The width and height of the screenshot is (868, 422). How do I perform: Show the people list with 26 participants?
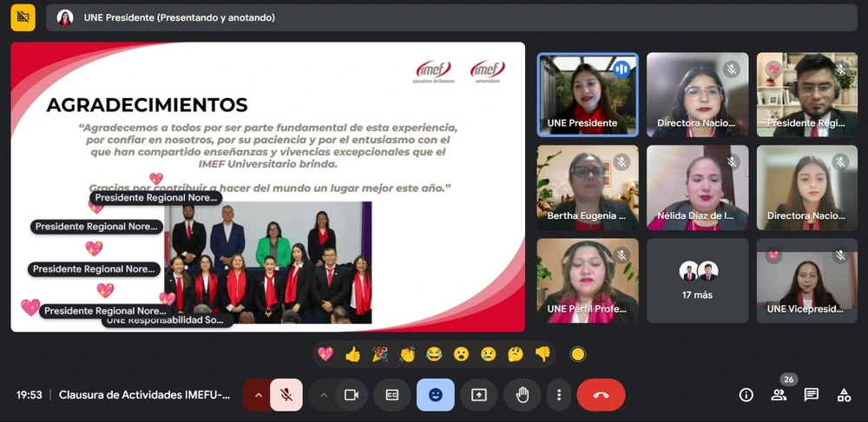(779, 395)
